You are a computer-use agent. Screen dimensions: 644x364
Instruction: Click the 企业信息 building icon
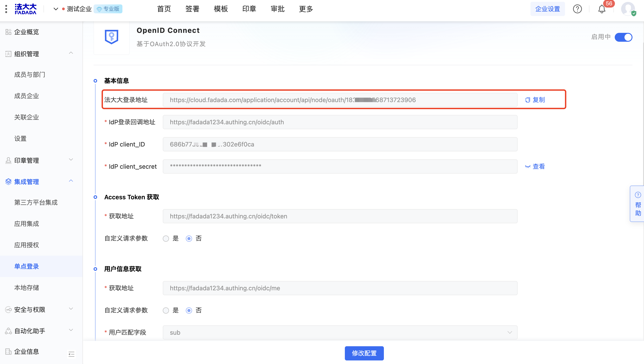pyautogui.click(x=8, y=352)
